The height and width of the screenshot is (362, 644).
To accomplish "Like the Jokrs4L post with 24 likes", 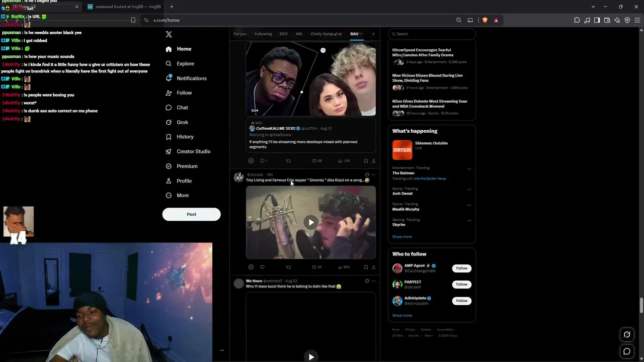I will [x=316, y=267].
